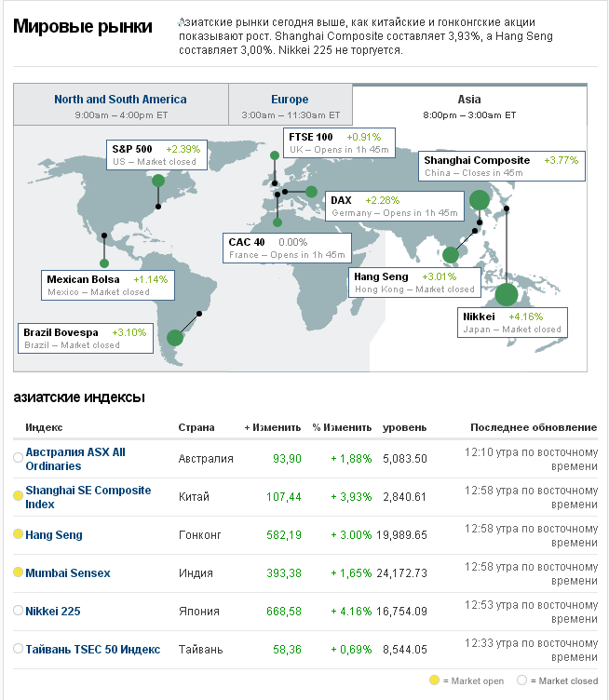Click the Hang Seng map label box
609x700 pixels.
click(414, 283)
